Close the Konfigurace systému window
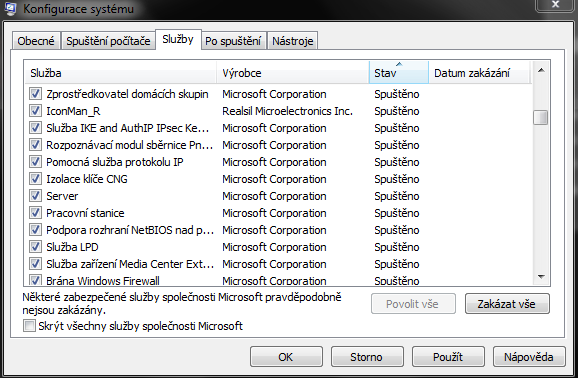The width and height of the screenshot is (578, 378). (x=556, y=5)
